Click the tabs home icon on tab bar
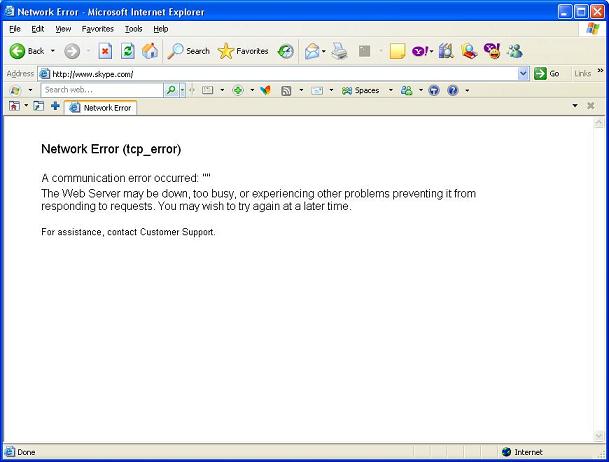 (14, 106)
